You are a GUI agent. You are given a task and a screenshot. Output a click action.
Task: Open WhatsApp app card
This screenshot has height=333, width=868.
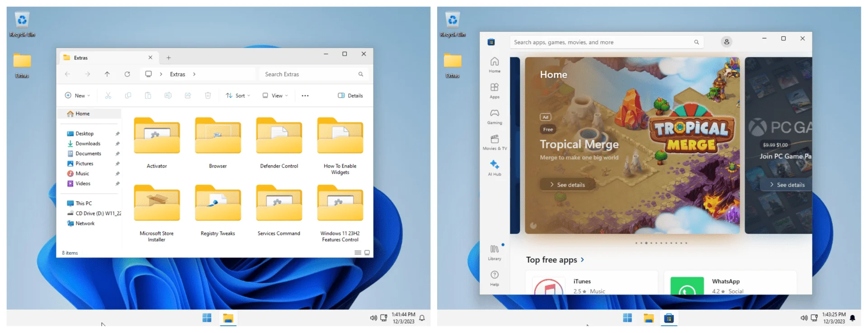(730, 283)
